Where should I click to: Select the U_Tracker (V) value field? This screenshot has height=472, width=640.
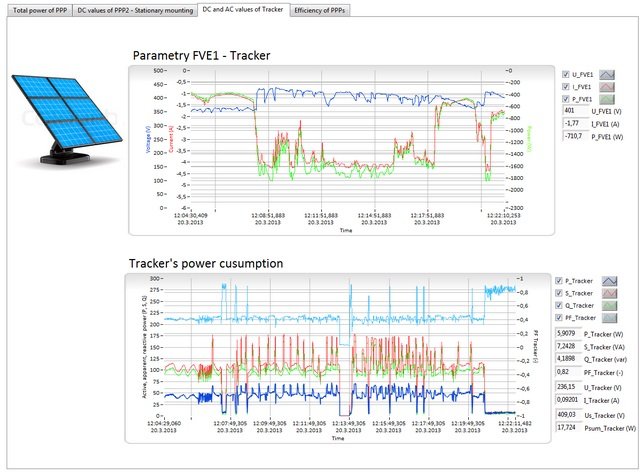coord(567,387)
